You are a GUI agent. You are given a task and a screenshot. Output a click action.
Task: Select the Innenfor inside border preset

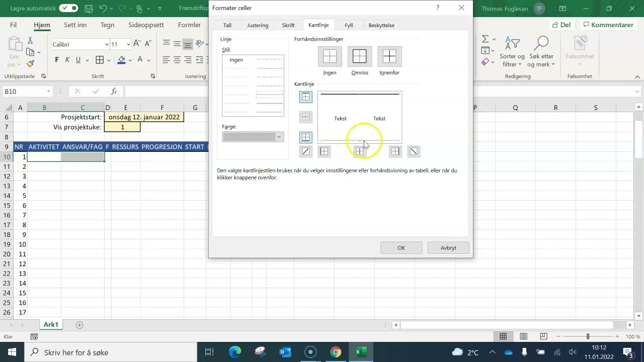(389, 57)
